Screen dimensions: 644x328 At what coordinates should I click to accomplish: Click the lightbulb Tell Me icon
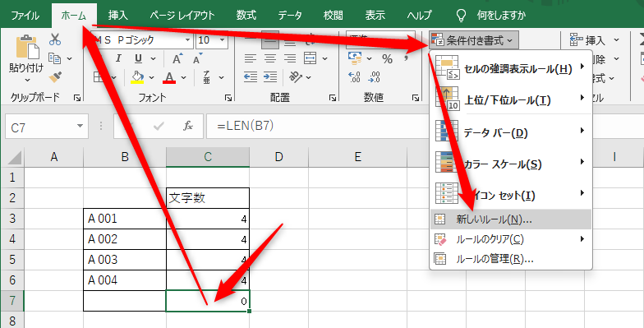click(462, 15)
